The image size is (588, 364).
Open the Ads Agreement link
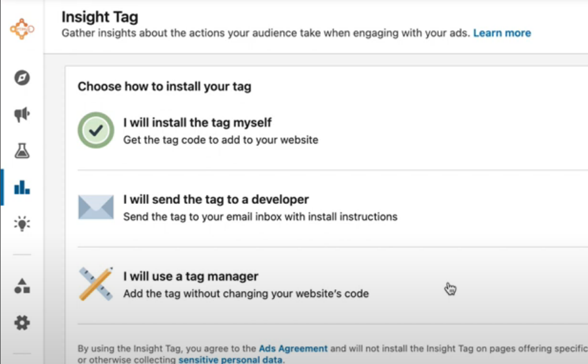click(x=293, y=349)
